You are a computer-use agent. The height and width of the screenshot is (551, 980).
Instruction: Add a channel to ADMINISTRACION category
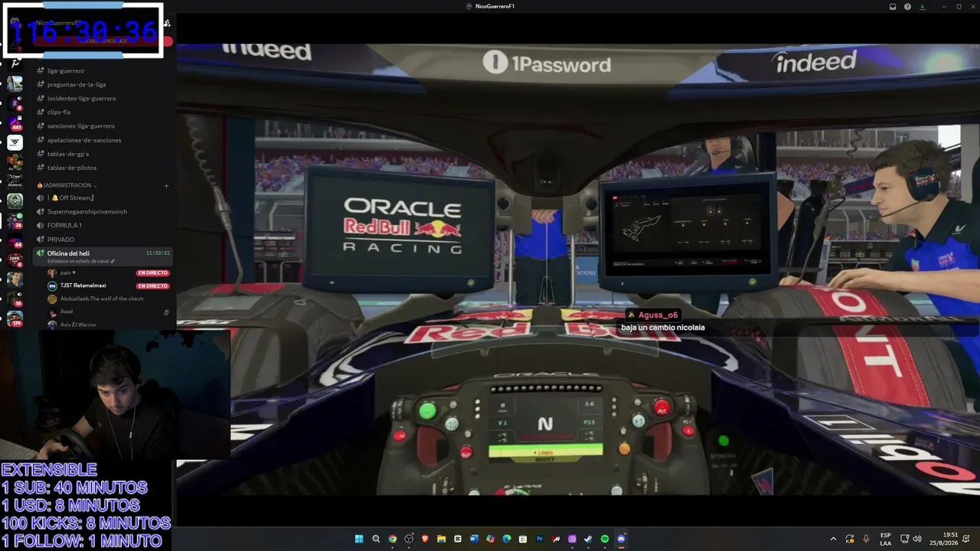[166, 185]
